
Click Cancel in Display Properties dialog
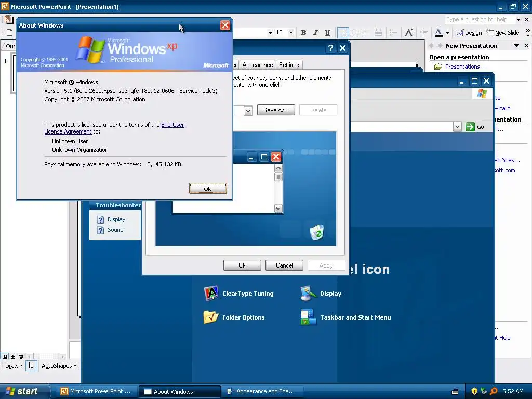click(x=284, y=265)
